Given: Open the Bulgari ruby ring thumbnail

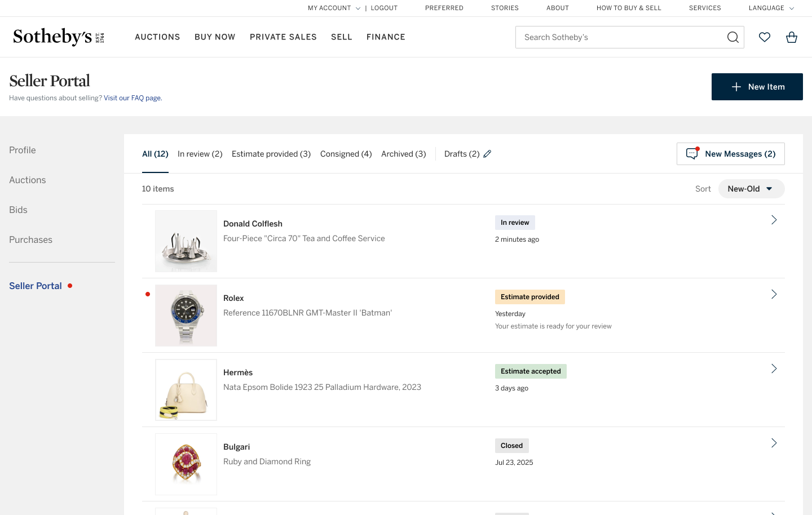Looking at the screenshot, I should [x=186, y=464].
